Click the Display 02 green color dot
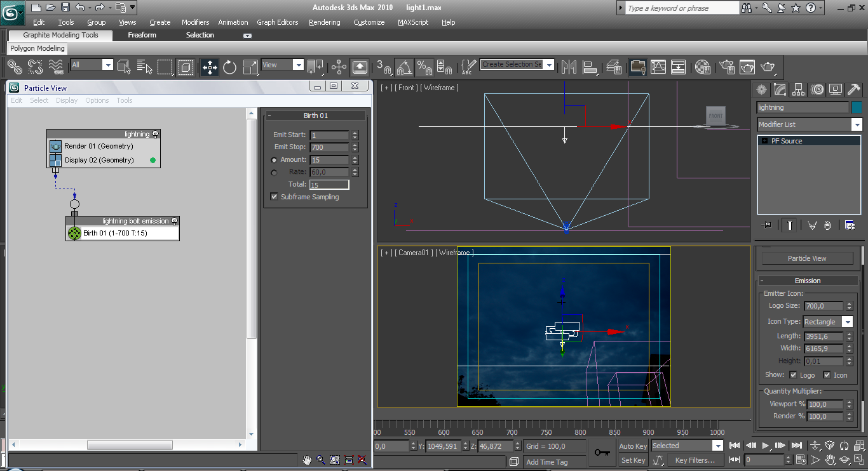The image size is (868, 471). click(153, 160)
